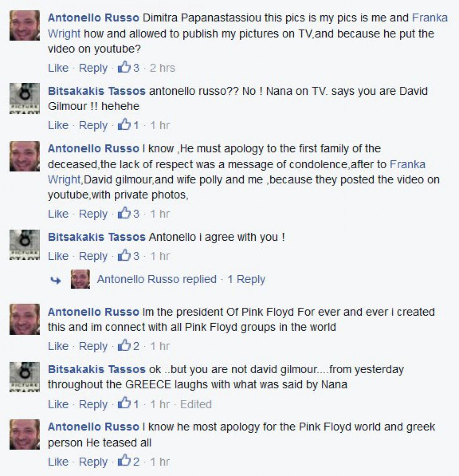Click the thumbs-up icon showing 3 likes on the 2 hrs comment

pos(124,67)
